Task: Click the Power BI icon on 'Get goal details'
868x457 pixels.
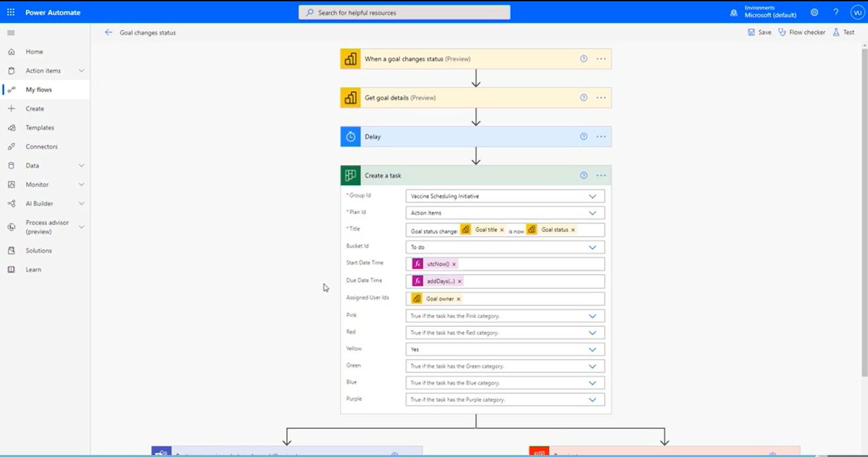Action: pyautogui.click(x=350, y=98)
